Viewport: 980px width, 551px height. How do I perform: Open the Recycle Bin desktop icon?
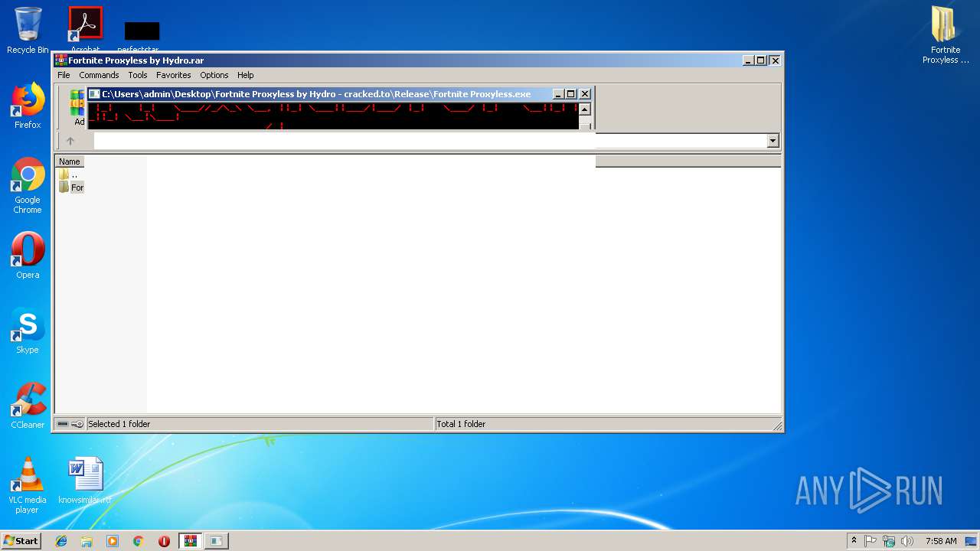[x=28, y=30]
